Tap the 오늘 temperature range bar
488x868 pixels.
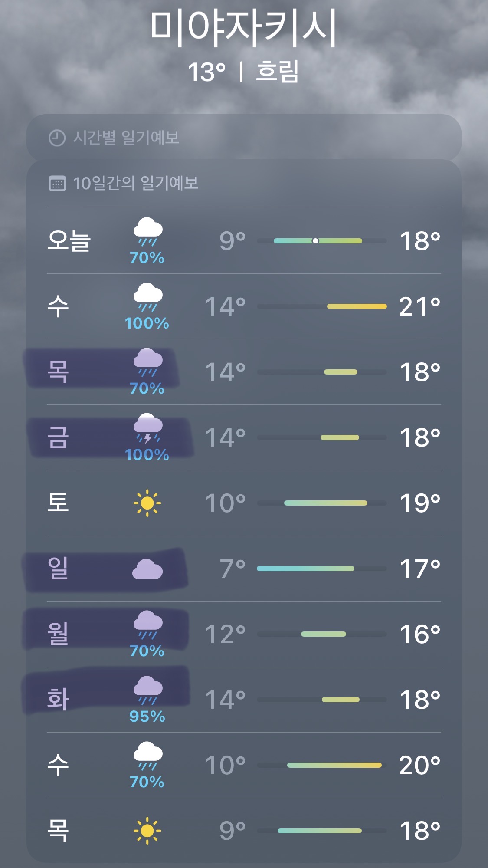click(321, 241)
